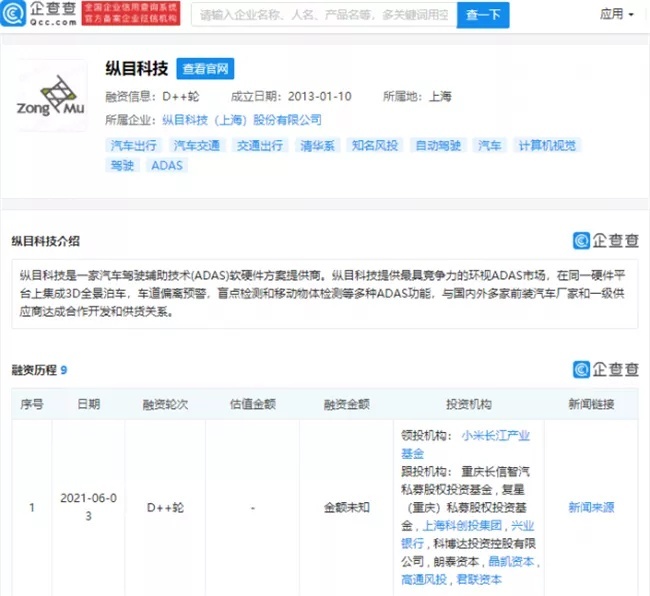
Task: Select the 驾驶 tag
Action: [122, 165]
